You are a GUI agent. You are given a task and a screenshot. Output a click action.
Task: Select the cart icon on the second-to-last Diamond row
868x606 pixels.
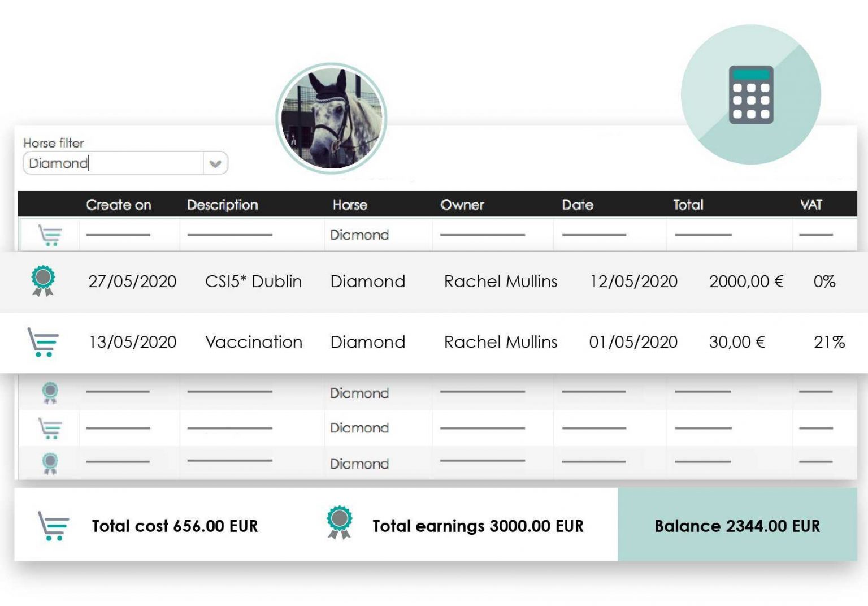pos(50,428)
